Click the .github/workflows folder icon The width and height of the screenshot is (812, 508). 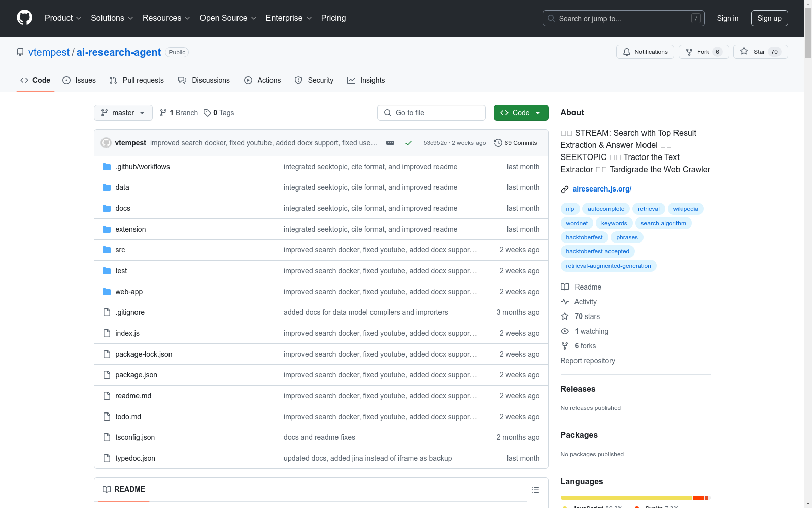[107, 167]
